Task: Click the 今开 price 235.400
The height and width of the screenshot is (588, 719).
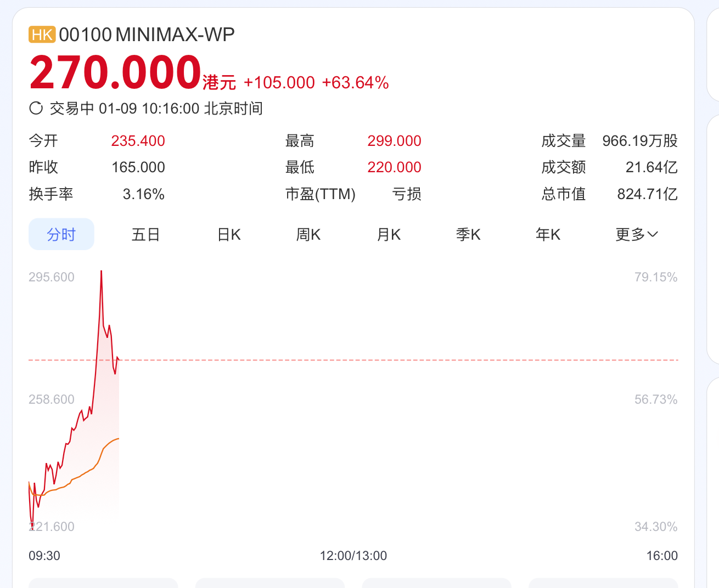Action: (138, 141)
